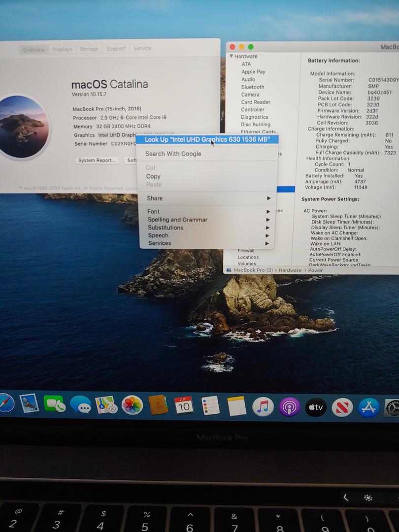Viewport: 399px width, 532px height.
Task: Click the System Report button
Action: tap(97, 160)
